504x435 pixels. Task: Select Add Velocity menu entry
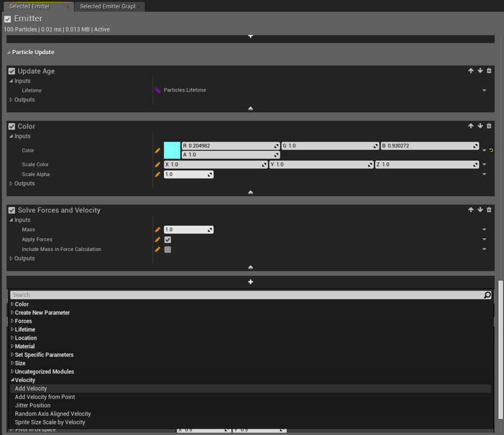coord(251,389)
